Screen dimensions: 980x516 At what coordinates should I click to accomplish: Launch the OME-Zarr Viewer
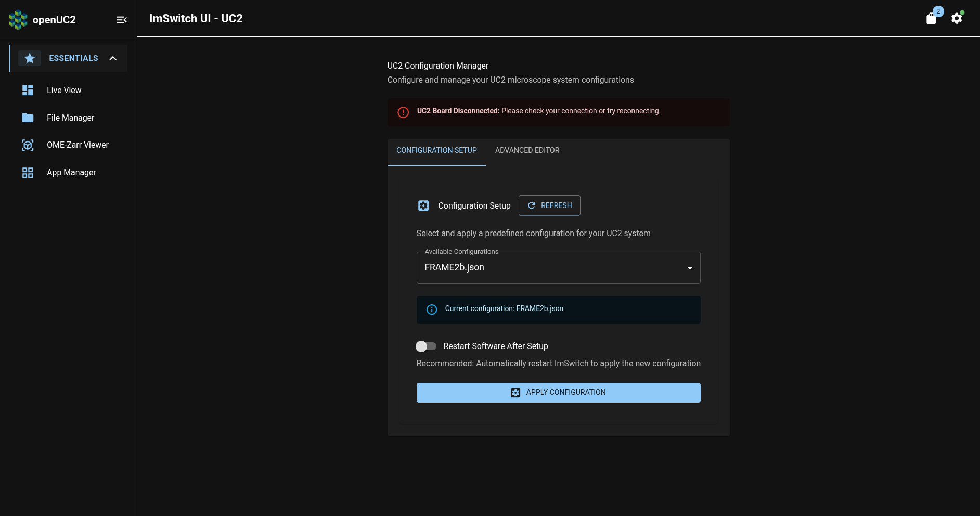[x=77, y=145]
